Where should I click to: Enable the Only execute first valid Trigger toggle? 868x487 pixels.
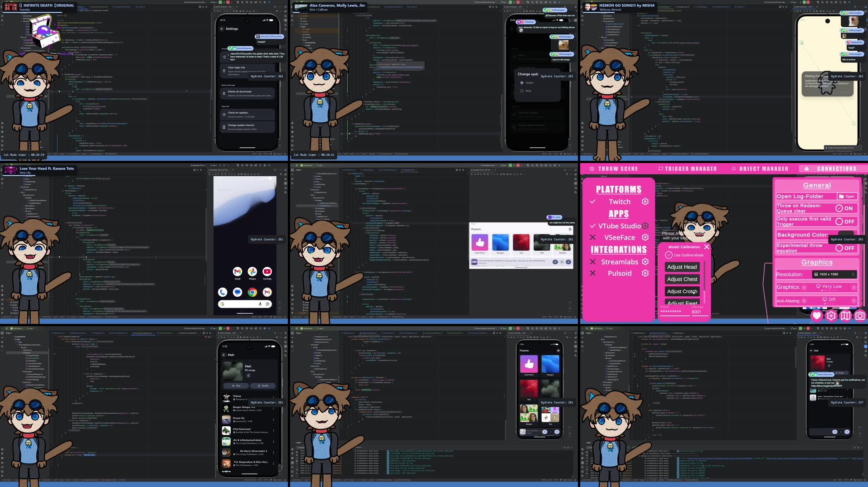pos(839,222)
